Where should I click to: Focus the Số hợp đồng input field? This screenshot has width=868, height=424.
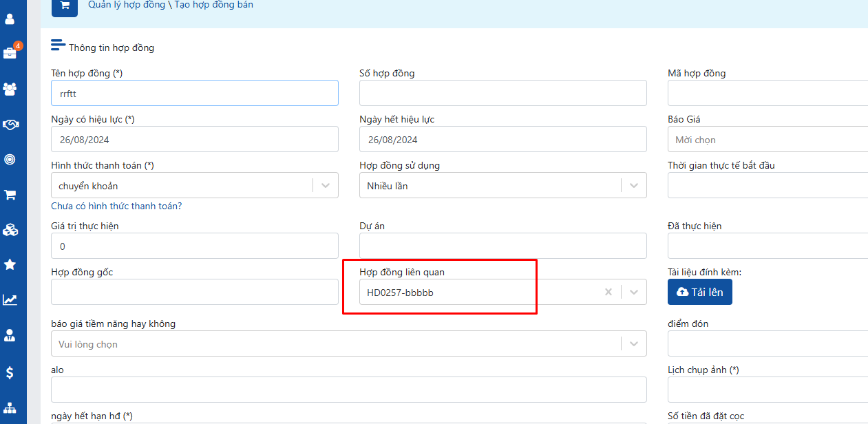click(502, 93)
